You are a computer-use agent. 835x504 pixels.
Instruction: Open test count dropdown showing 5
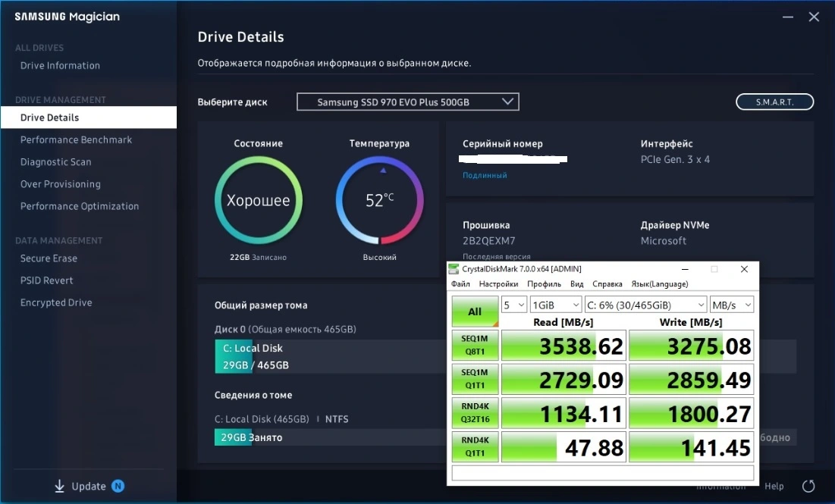(x=514, y=305)
